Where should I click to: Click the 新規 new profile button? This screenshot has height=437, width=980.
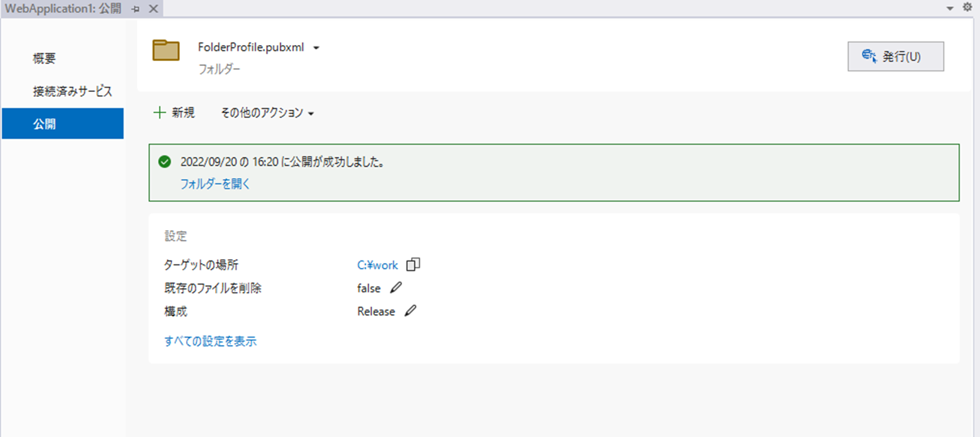tap(174, 112)
